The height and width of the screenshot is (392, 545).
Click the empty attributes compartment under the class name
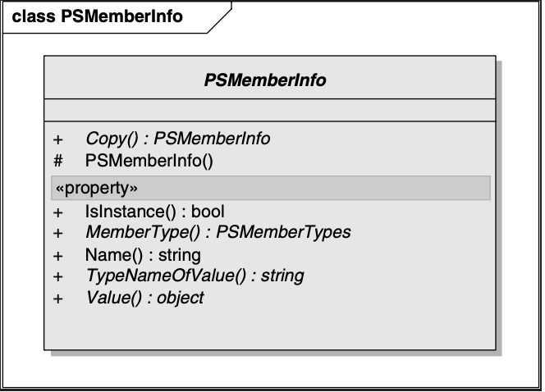point(269,109)
